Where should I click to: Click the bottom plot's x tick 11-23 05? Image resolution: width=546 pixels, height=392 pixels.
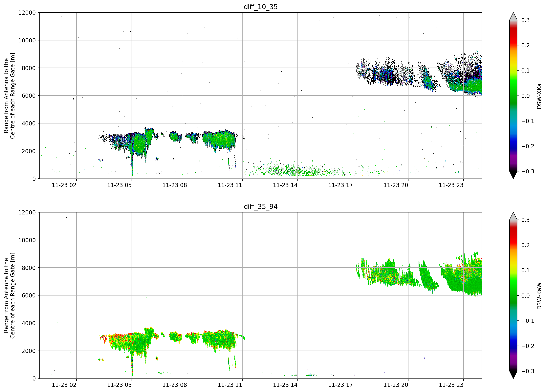pyautogui.click(x=120, y=385)
